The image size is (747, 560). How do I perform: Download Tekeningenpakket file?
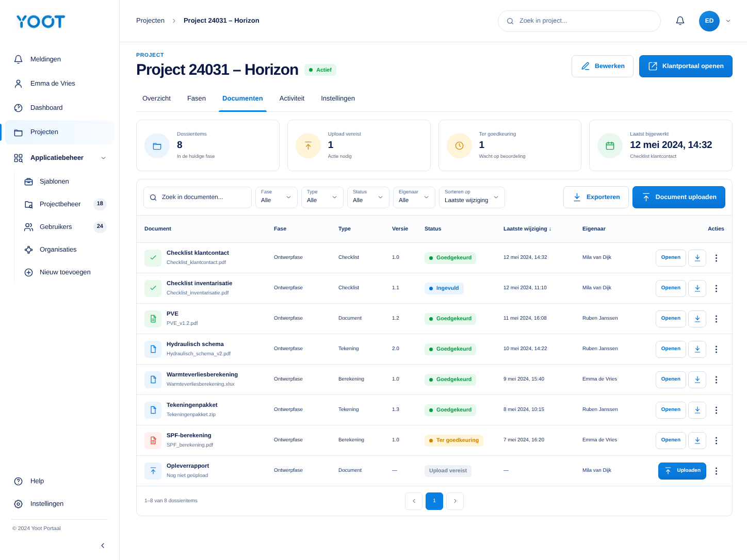pyautogui.click(x=697, y=410)
